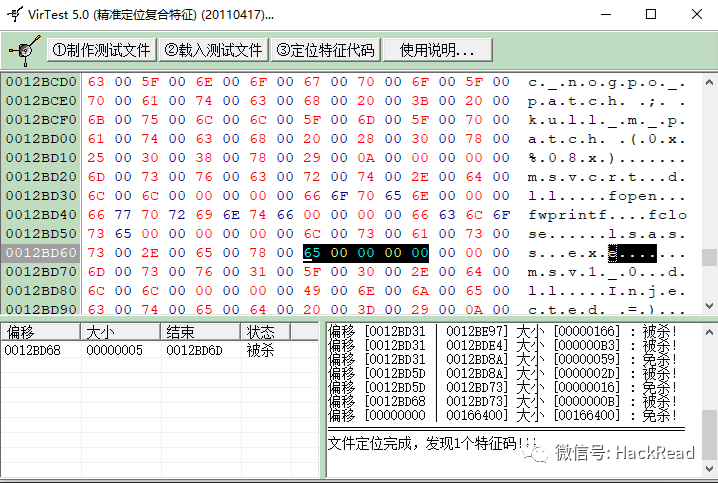Click ASCII text 'l.l.....fopen...'
718x483 pixels.
pos(608,196)
